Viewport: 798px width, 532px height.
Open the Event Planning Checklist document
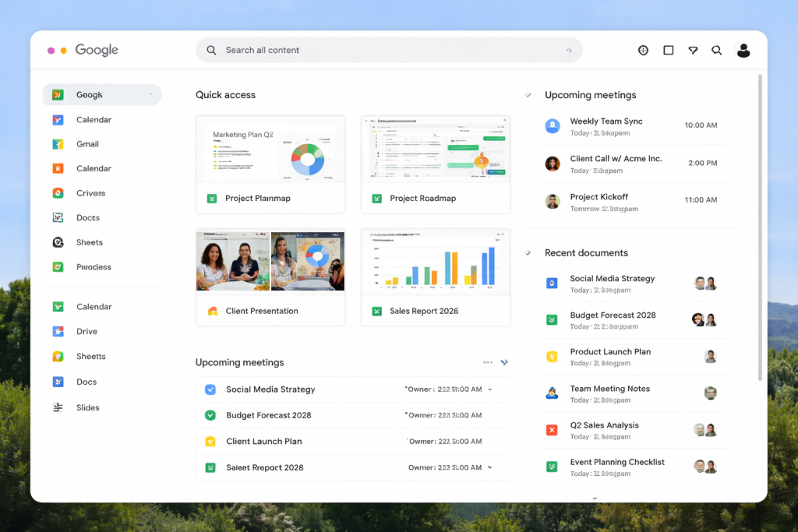[x=616, y=462]
